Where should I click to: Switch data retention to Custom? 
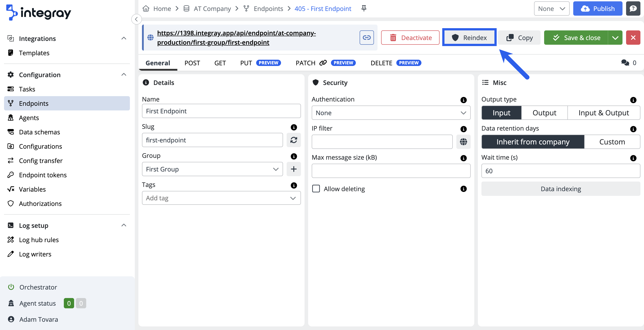[612, 142]
